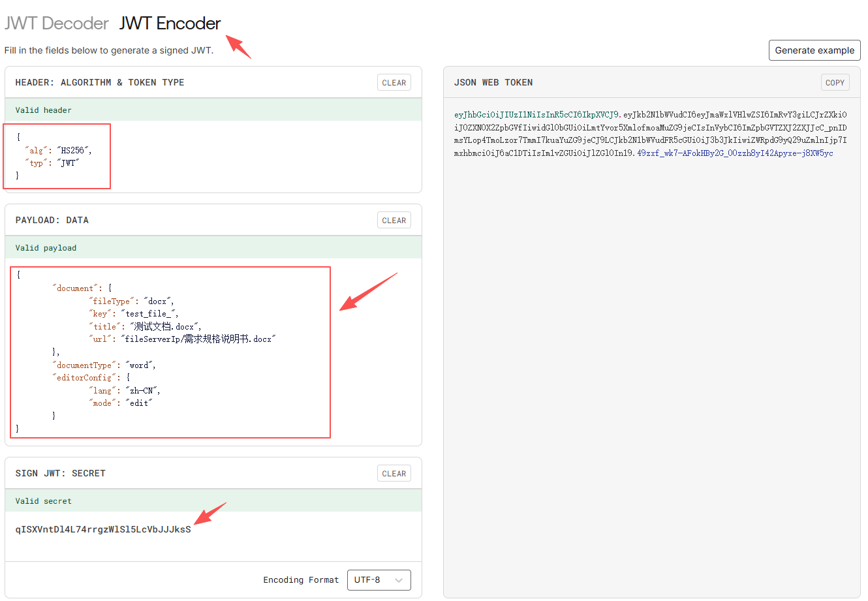Image resolution: width=868 pixels, height=601 pixels.
Task: Click the "documentType": "word" payload line
Action: click(x=104, y=365)
